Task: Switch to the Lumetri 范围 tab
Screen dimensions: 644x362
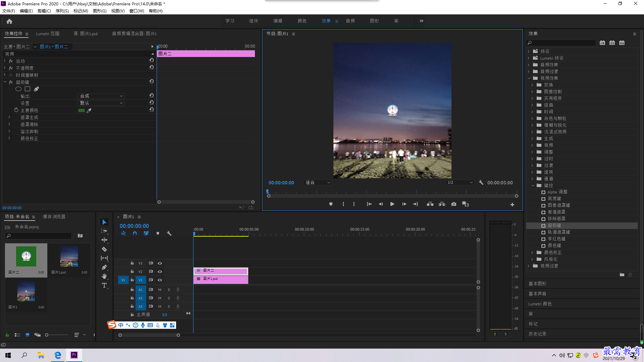Action: pos(48,34)
